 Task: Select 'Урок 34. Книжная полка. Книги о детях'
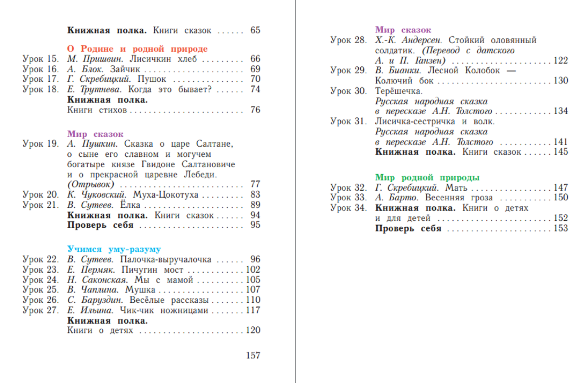(x=429, y=208)
